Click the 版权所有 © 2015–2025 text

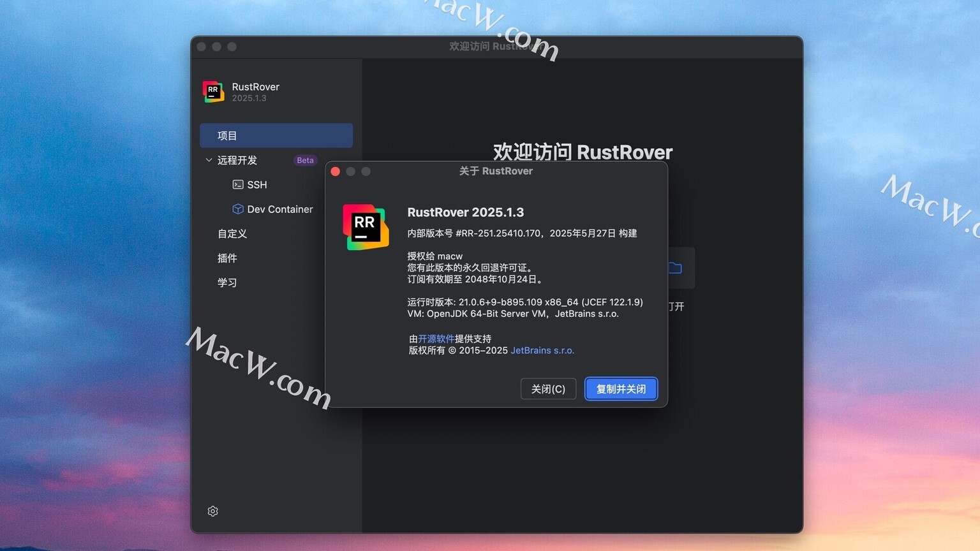458,351
